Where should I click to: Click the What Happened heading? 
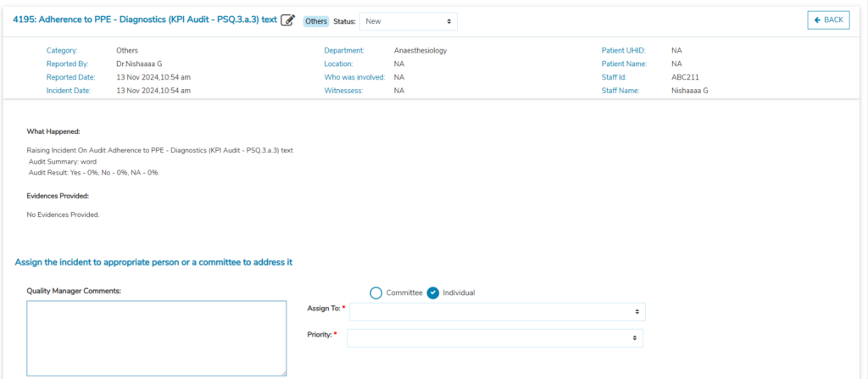pos(53,131)
